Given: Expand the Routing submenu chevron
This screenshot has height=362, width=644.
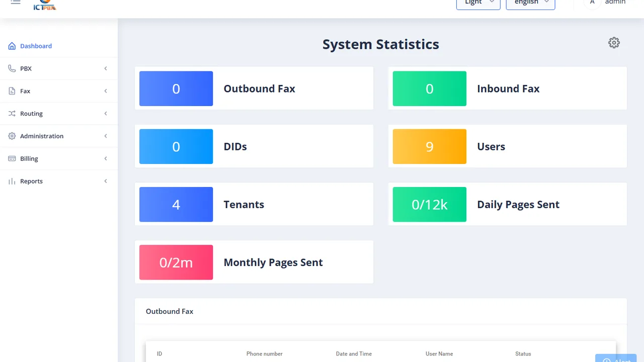Looking at the screenshot, I should [106, 114].
